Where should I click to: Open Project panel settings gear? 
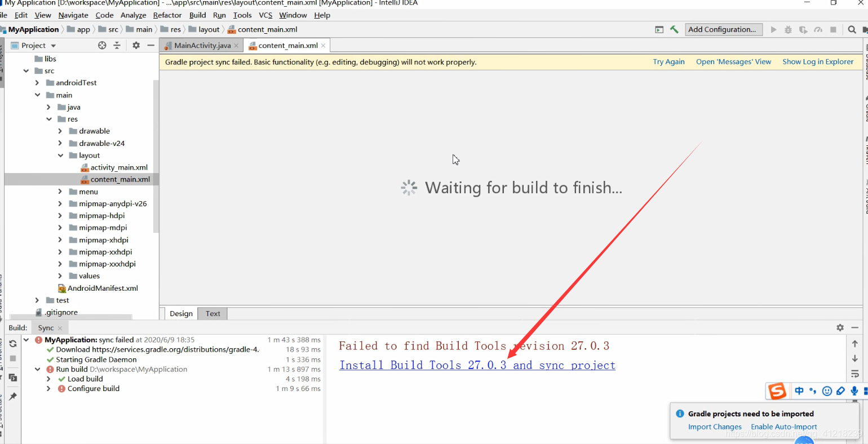pos(136,45)
